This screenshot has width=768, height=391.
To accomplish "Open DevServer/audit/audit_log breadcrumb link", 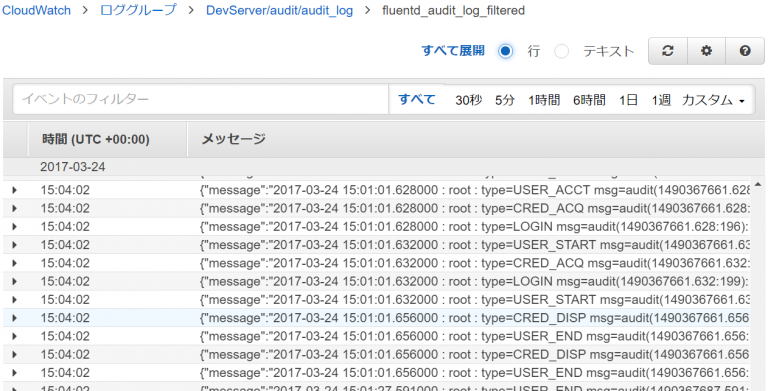I will [x=279, y=11].
